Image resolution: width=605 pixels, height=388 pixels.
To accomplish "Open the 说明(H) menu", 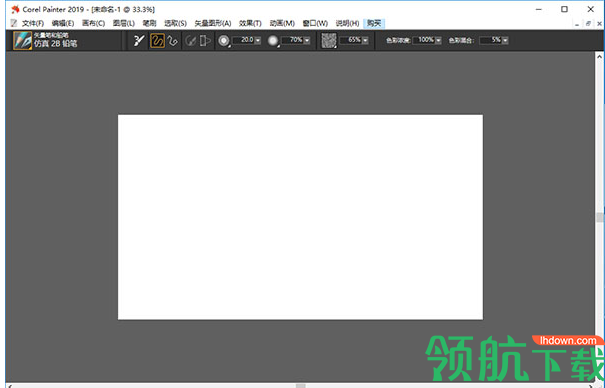I will [x=347, y=24].
